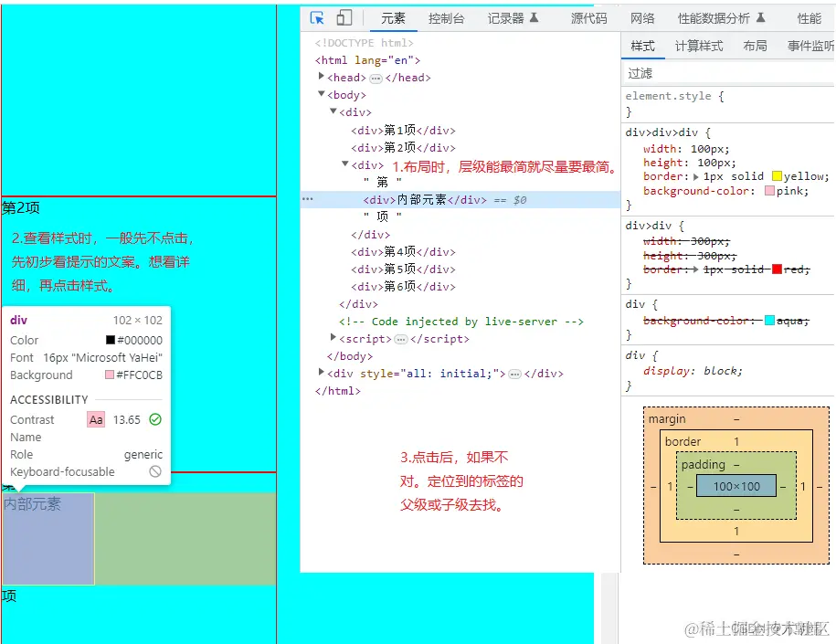Select the <div>内部元素</div> node
This screenshot has height=644, width=836.
[x=425, y=200]
